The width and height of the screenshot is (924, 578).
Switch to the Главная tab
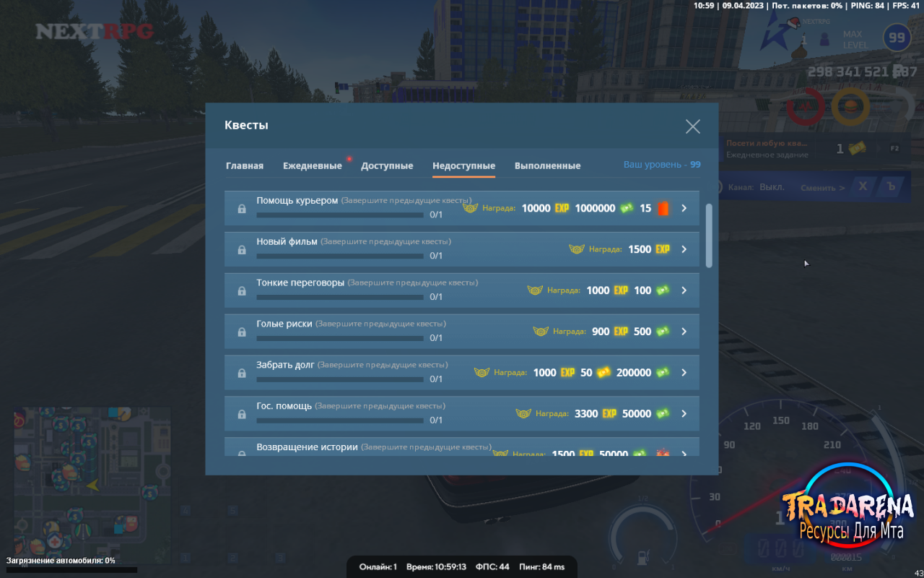tap(245, 165)
